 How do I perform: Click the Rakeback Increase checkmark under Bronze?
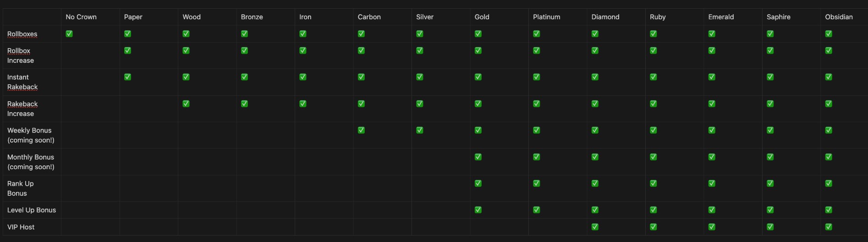tap(244, 104)
